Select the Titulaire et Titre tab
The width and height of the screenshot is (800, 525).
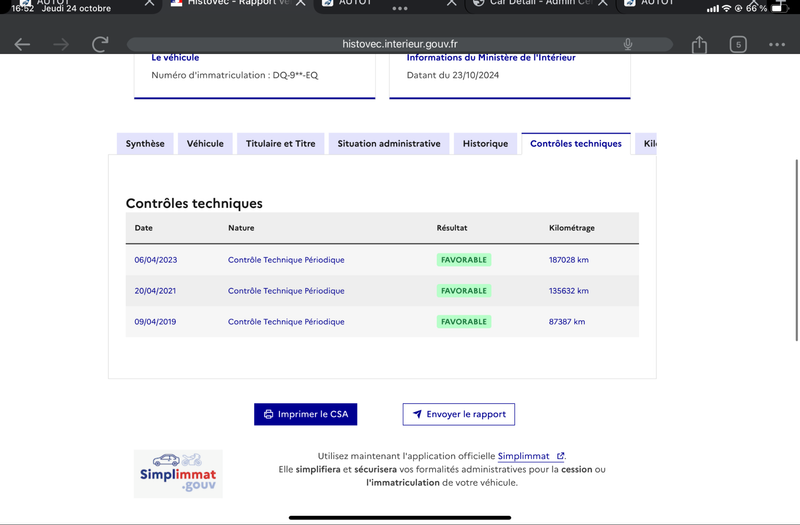281,144
